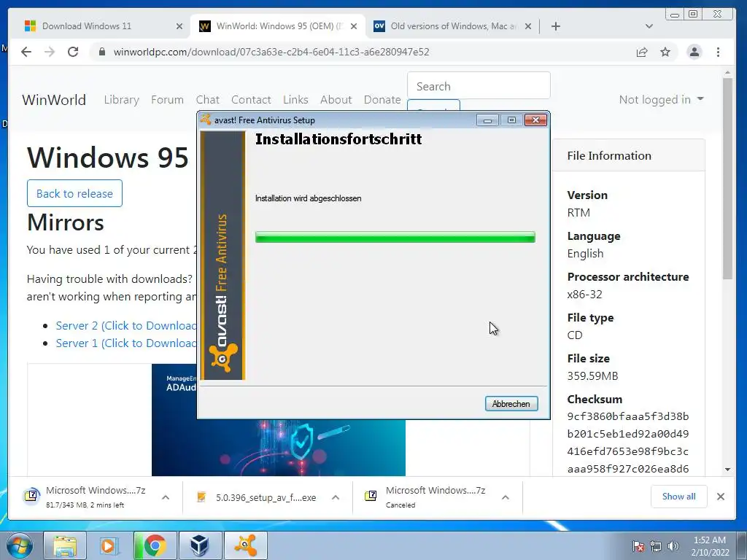The height and width of the screenshot is (560, 747).
Task: Open the Links nav item
Action: 295,99
